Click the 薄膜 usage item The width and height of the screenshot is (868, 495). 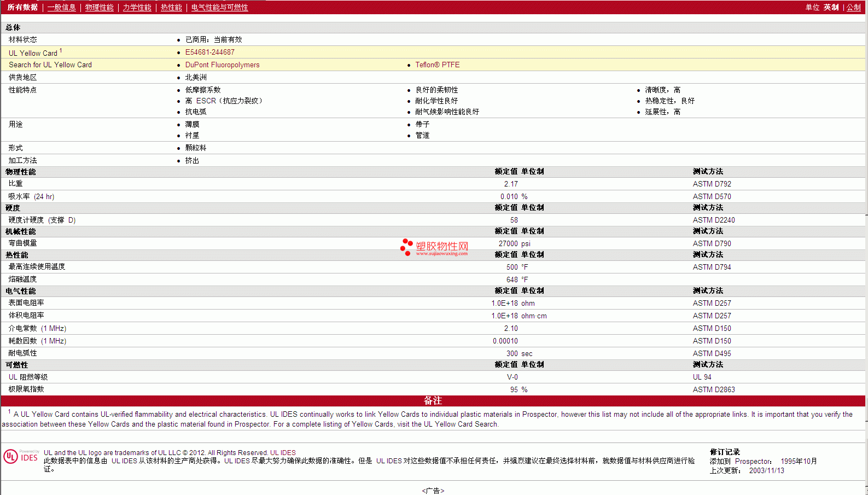(193, 124)
